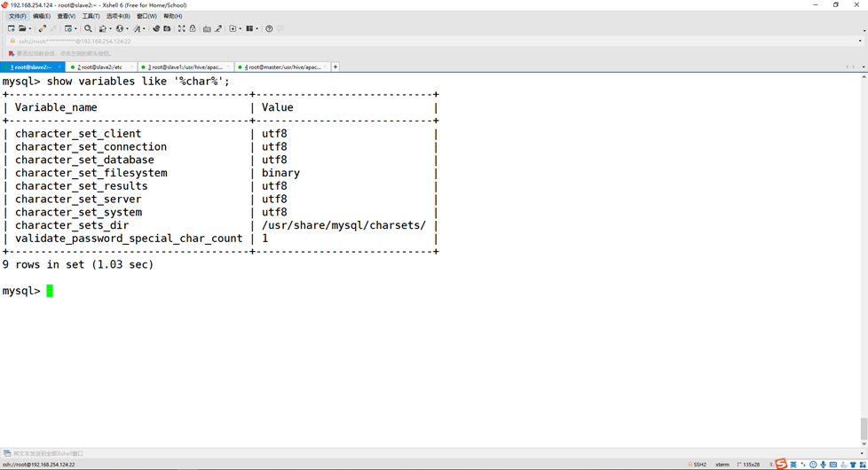This screenshot has height=470, width=868.
Task: Click the keyboard mapping toolbar icon
Action: (207, 28)
